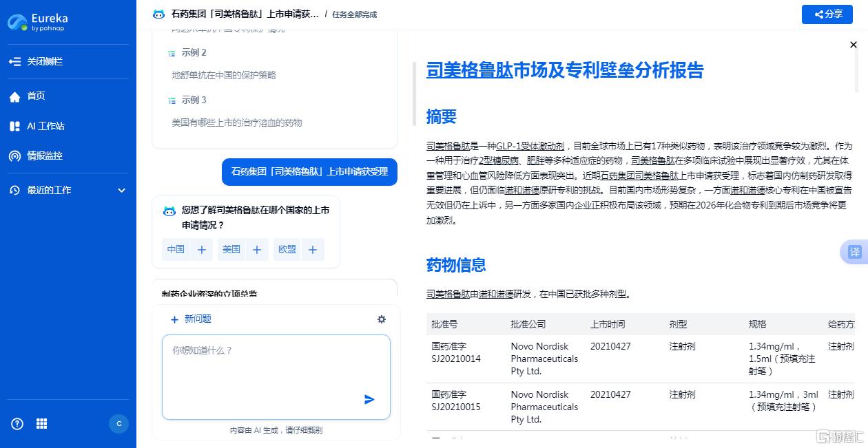The image size is (868, 448).
Task: Click the 批准公司 column header
Action: click(x=528, y=324)
